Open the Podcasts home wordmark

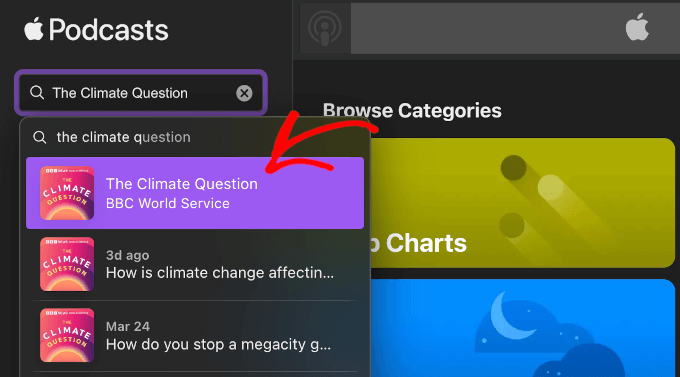(95, 30)
